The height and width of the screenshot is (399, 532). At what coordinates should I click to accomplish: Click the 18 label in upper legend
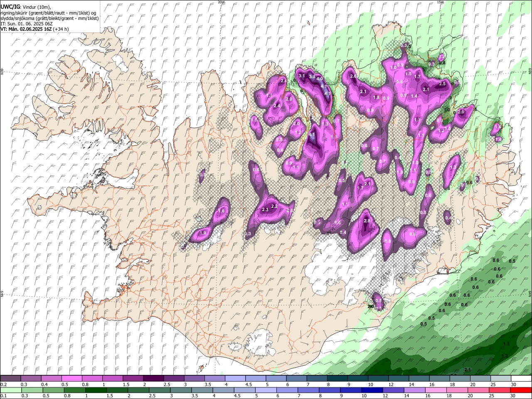pos(452,384)
